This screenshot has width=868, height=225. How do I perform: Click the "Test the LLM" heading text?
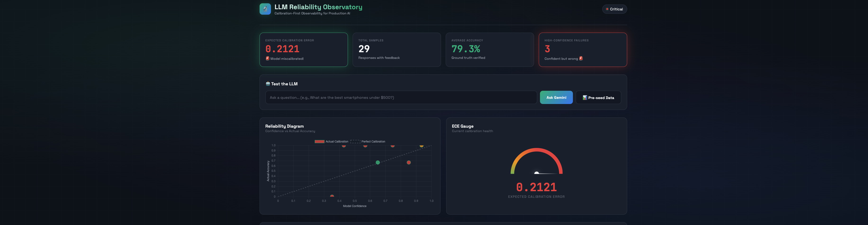pyautogui.click(x=284, y=84)
